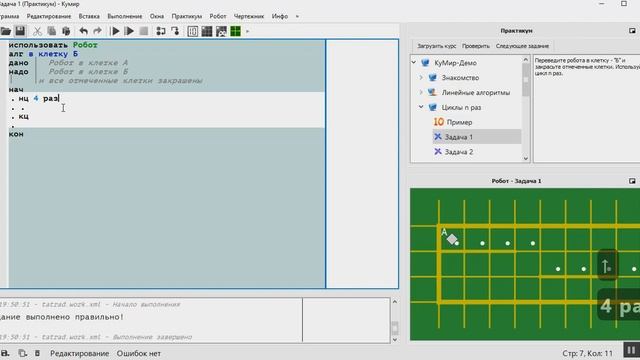Open the Drawer actor window icon
Screen dimensions: 640x360
point(221,31)
